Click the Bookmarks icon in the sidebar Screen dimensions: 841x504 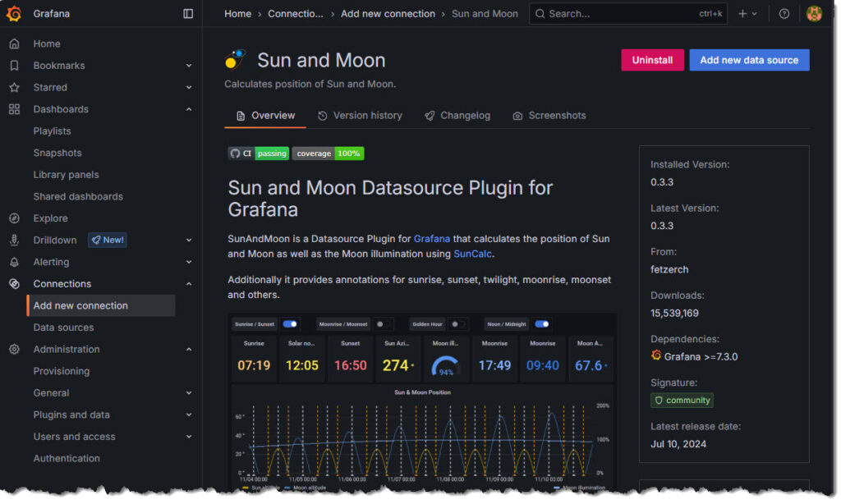[x=15, y=66]
